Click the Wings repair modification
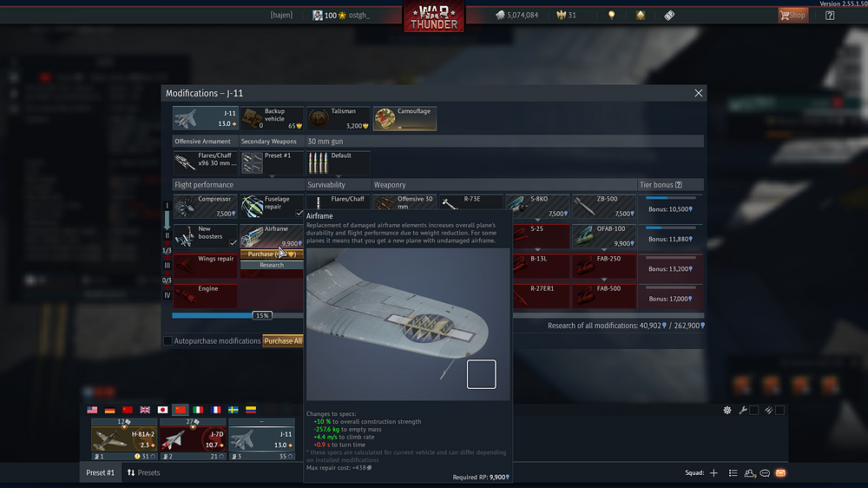The height and width of the screenshot is (488, 868). click(205, 265)
